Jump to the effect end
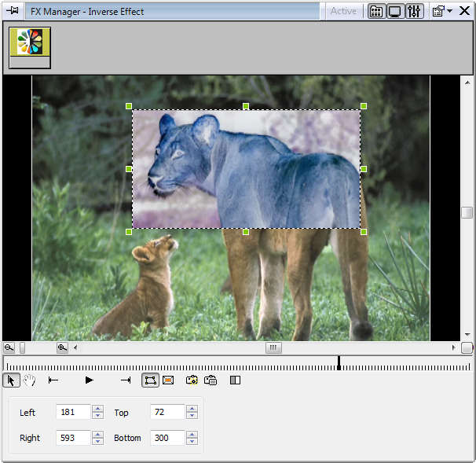 (126, 380)
